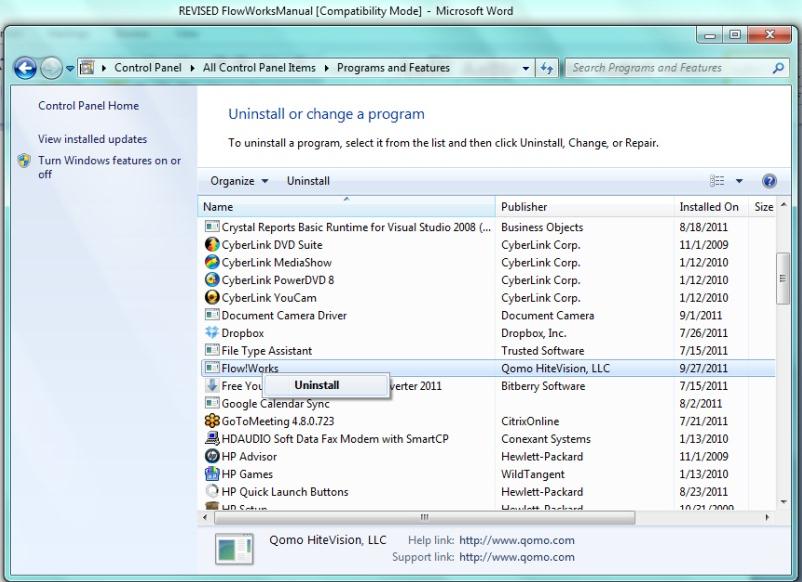Select the Document Camera Driver icon

tap(212, 315)
